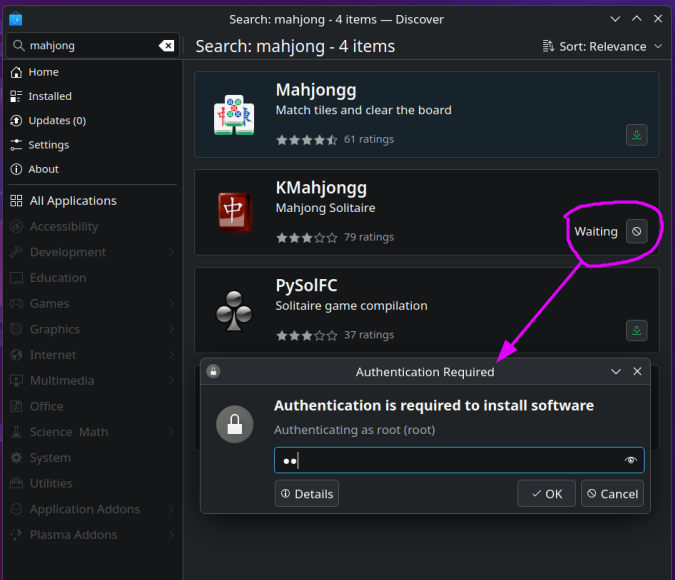675x580 pixels.
Task: Open the Home page
Action: pyautogui.click(x=93, y=72)
